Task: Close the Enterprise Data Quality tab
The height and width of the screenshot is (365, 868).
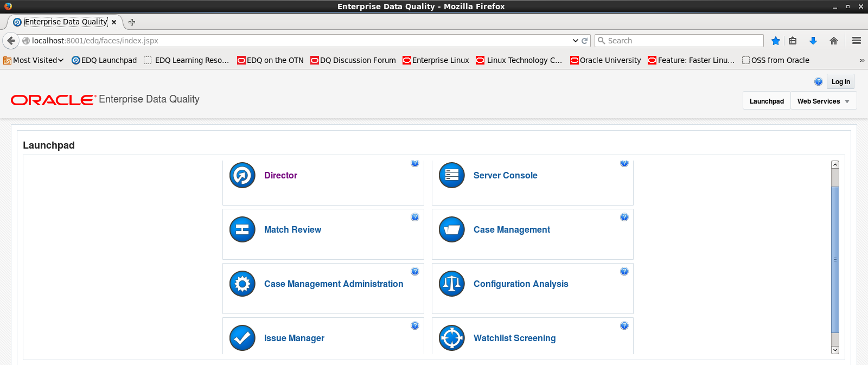Action: pyautogui.click(x=114, y=22)
